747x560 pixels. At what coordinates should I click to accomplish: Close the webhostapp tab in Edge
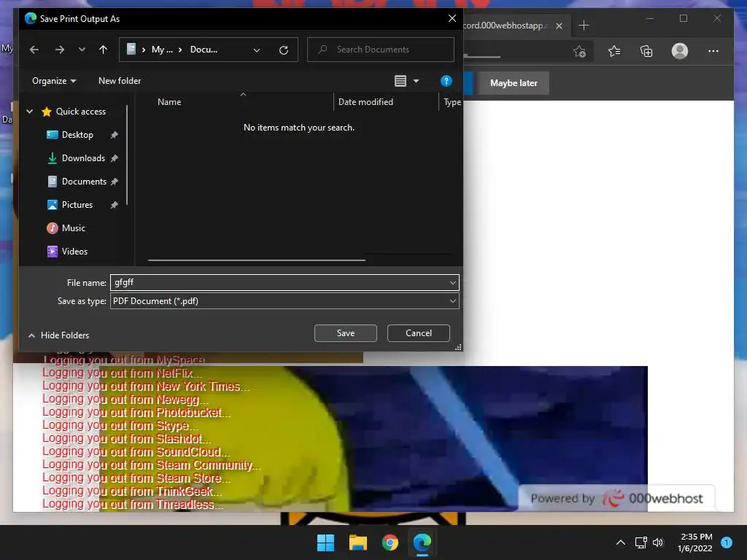coord(560,26)
